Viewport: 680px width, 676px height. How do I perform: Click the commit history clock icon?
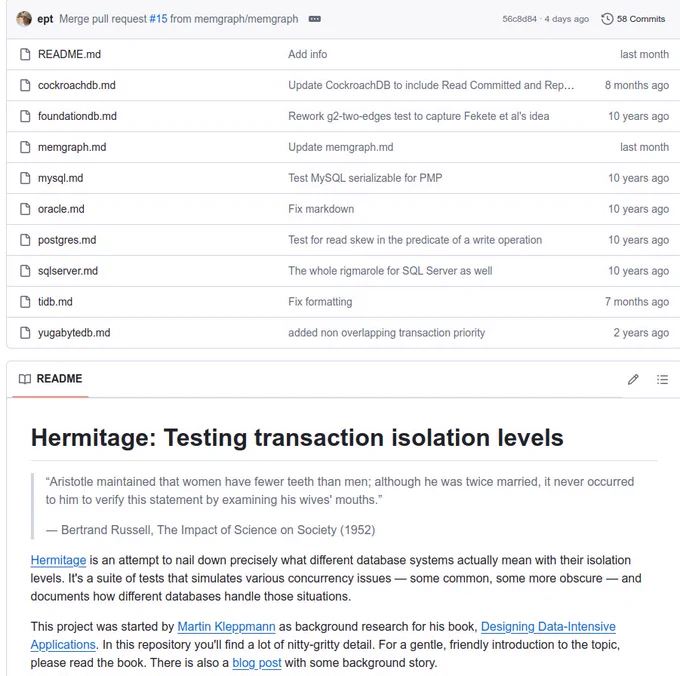(x=607, y=19)
